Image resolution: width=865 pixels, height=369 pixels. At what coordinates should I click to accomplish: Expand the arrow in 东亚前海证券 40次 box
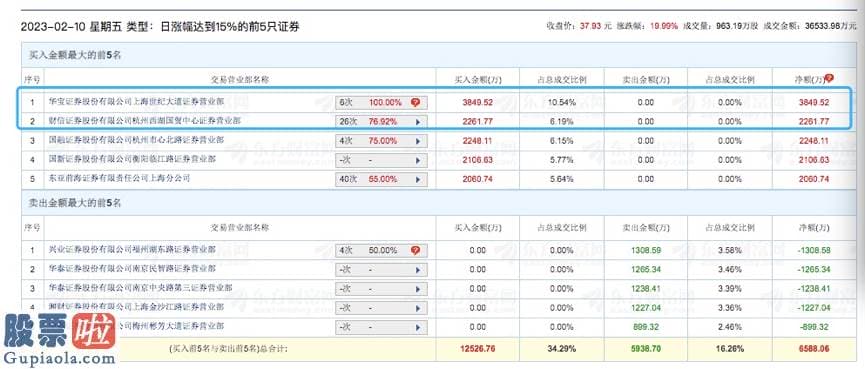coord(418,180)
